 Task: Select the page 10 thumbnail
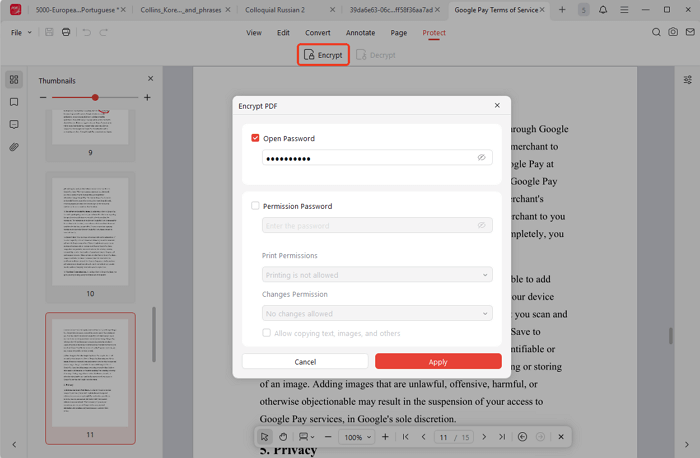click(90, 231)
